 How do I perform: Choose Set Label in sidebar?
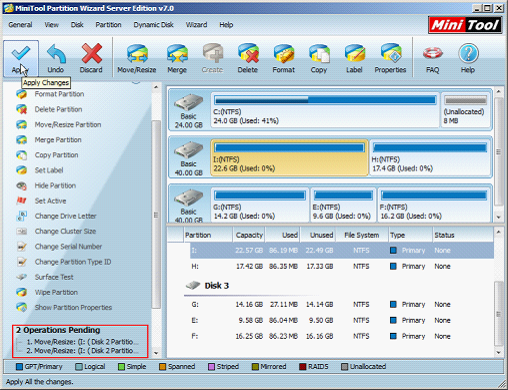tap(40, 170)
